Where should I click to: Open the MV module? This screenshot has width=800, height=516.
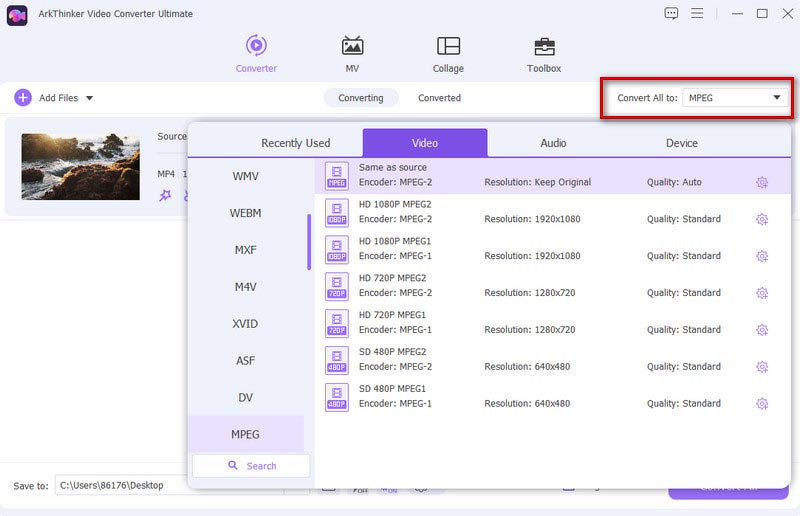click(x=352, y=54)
